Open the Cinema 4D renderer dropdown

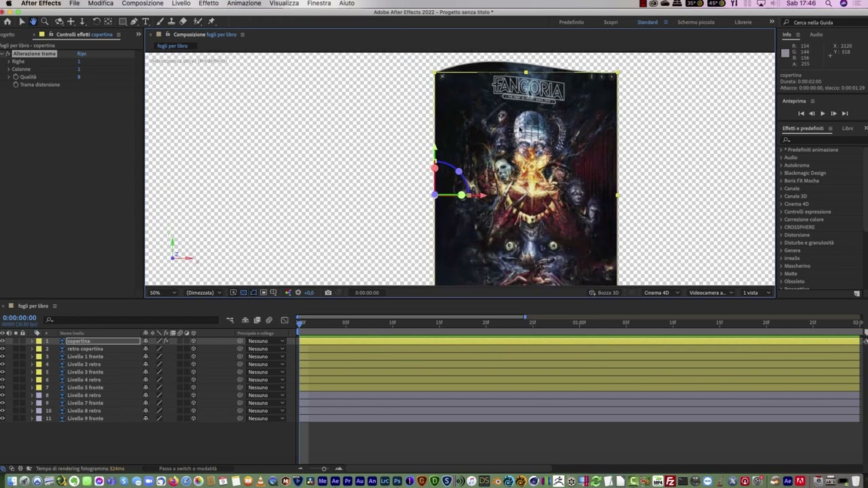660,293
